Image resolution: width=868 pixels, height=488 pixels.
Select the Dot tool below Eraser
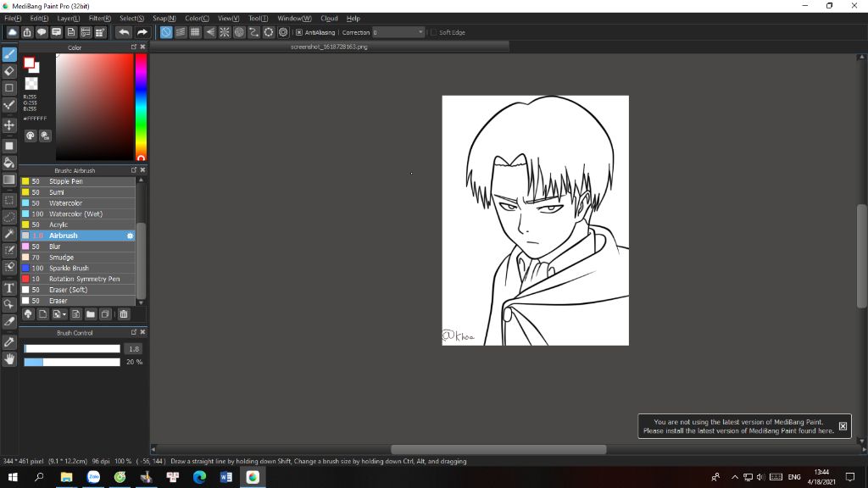[9, 87]
